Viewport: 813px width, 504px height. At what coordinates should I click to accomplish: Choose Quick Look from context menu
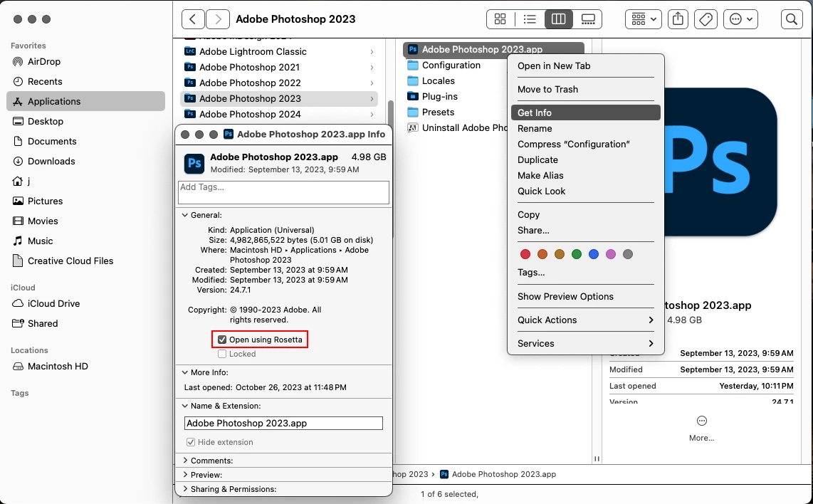(x=585, y=191)
